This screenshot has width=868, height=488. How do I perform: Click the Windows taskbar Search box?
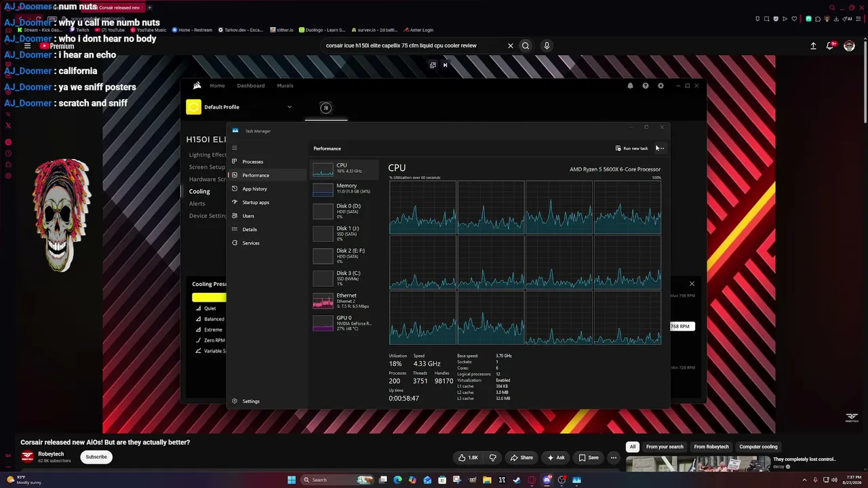click(337, 480)
